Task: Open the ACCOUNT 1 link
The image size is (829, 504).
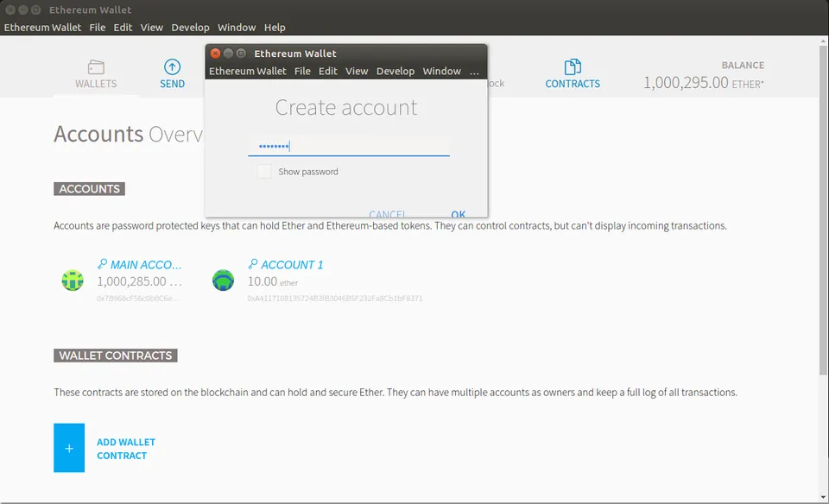Action: (x=292, y=265)
